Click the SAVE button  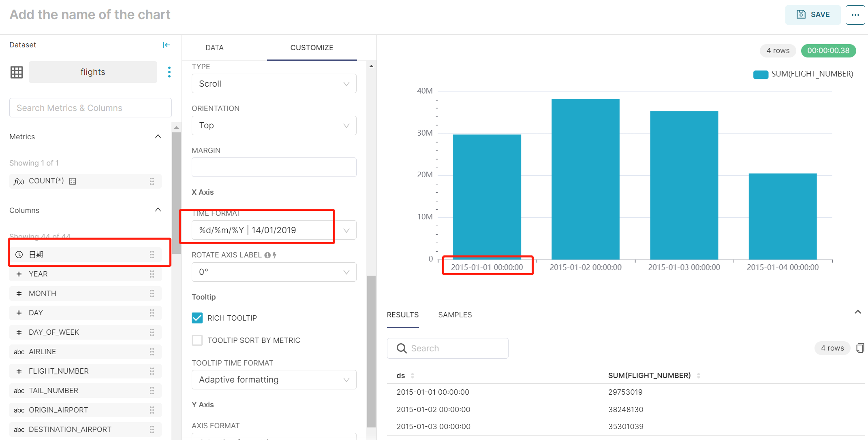tap(813, 15)
